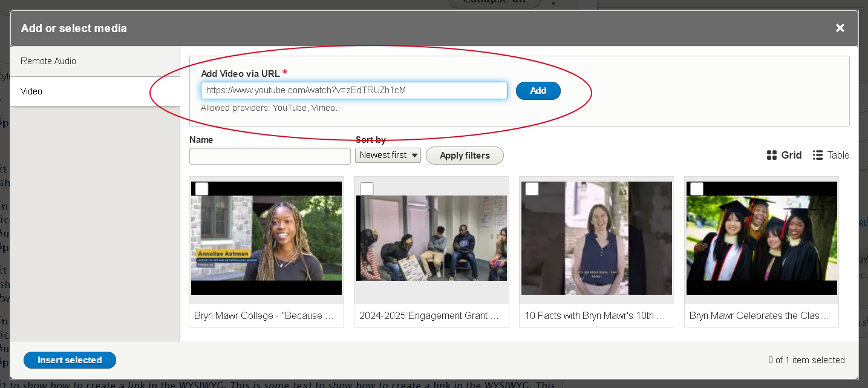This screenshot has width=868, height=388.
Task: Click the Insert selected button
Action: (70, 360)
